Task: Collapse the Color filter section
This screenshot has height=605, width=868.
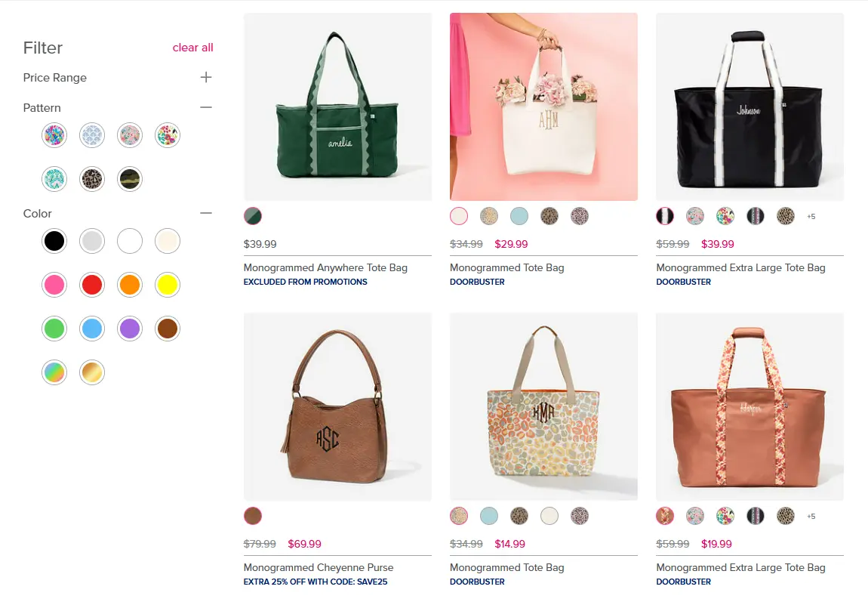Action: coord(205,213)
